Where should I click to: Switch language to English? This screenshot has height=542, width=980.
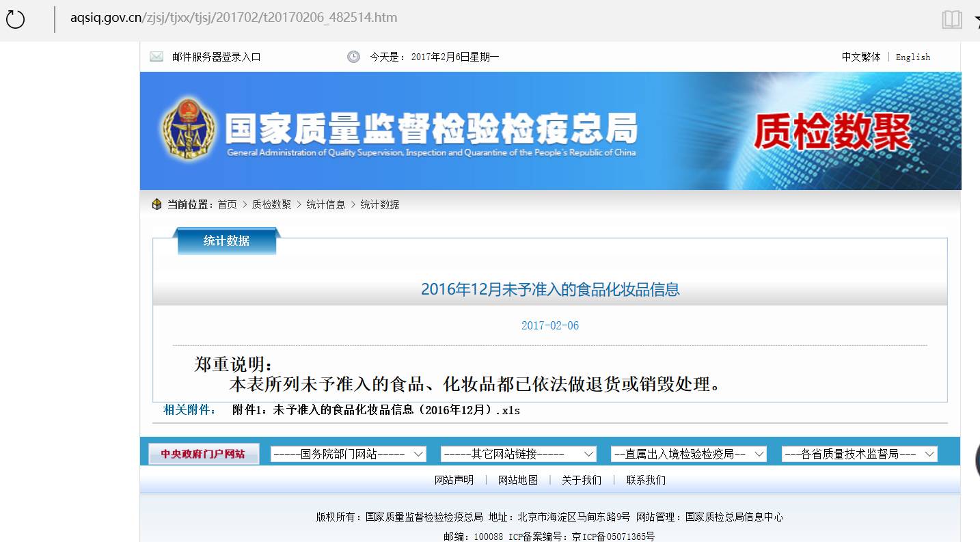point(913,57)
